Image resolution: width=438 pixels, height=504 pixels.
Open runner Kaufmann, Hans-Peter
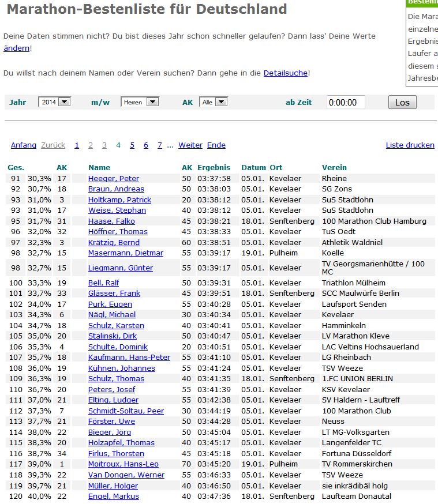(129, 357)
